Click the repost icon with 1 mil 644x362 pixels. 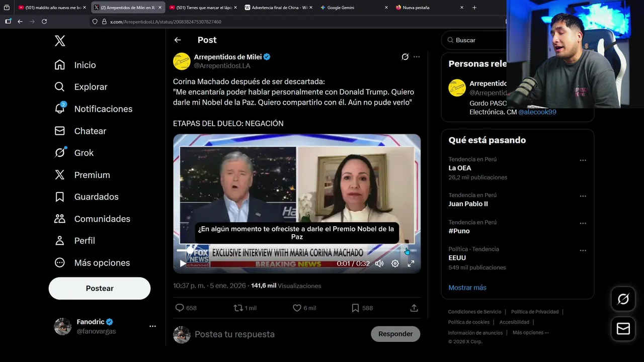coord(238,308)
